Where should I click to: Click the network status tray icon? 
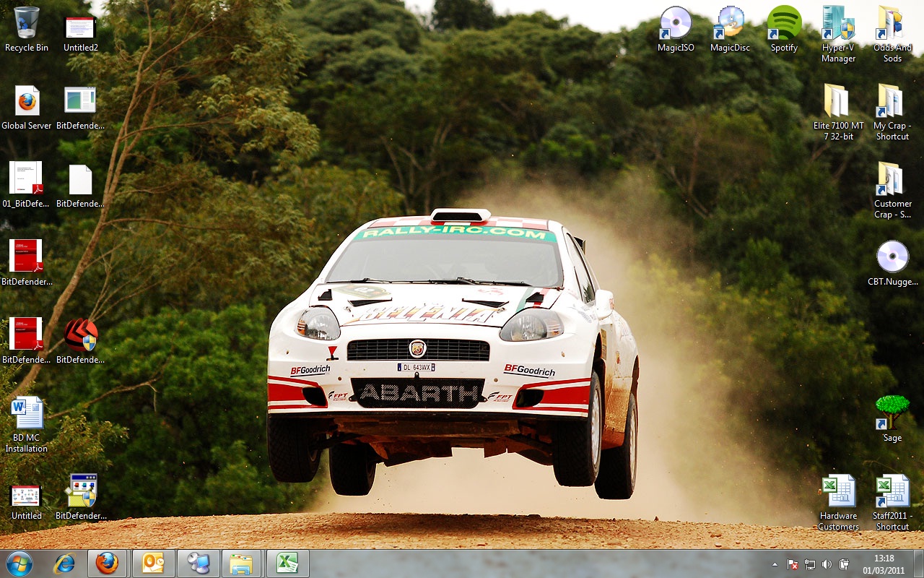pyautogui.click(x=810, y=564)
